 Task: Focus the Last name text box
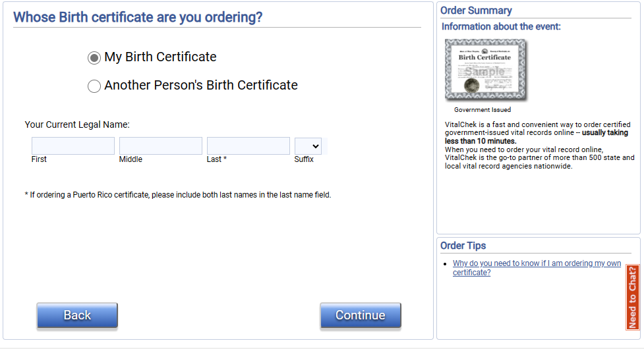pyautogui.click(x=249, y=146)
